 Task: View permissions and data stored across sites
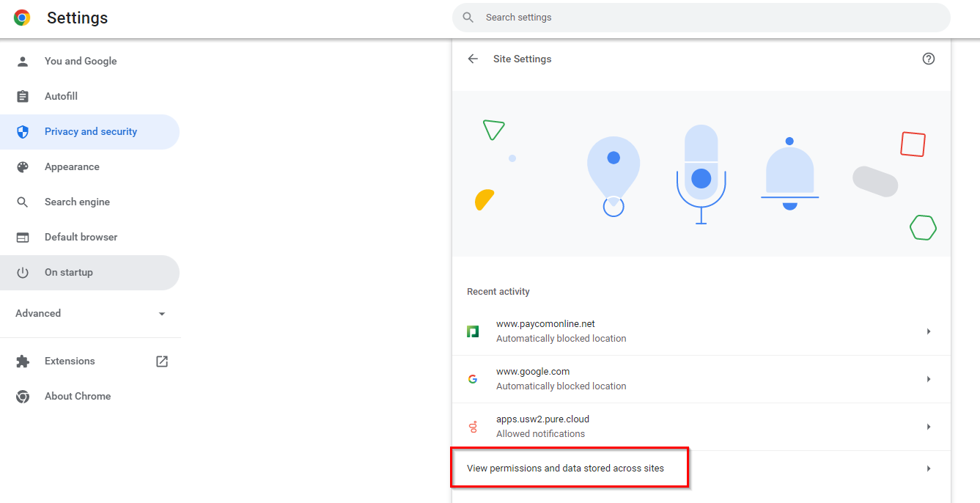click(x=565, y=468)
